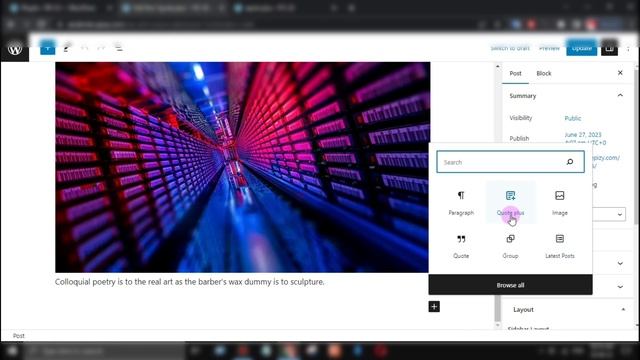Open the document overview list view
Image resolution: width=640 pixels, height=360 pixels.
point(118,48)
